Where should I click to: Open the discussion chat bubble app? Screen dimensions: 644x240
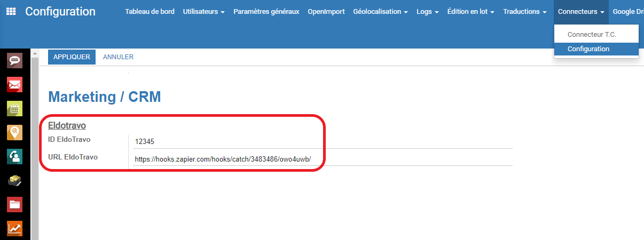pyautogui.click(x=14, y=60)
